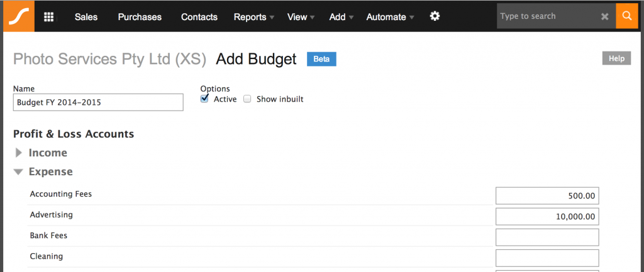
Task: Click the Help button
Action: (616, 58)
